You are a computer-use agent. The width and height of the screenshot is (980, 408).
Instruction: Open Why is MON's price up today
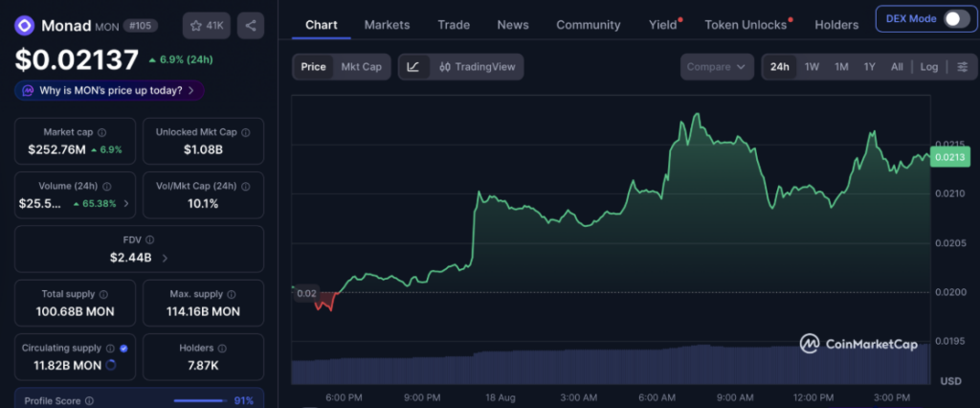point(109,90)
